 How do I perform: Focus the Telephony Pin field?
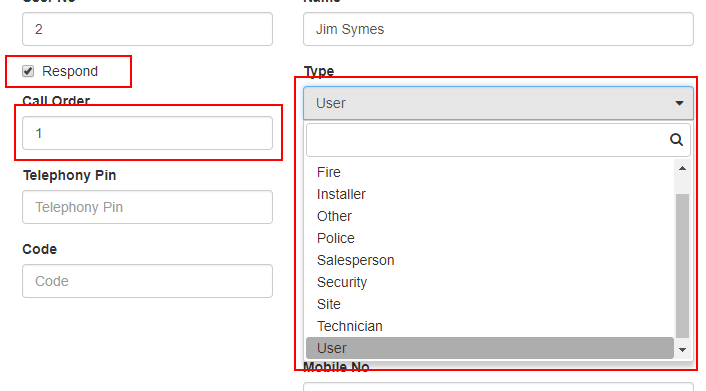point(147,207)
